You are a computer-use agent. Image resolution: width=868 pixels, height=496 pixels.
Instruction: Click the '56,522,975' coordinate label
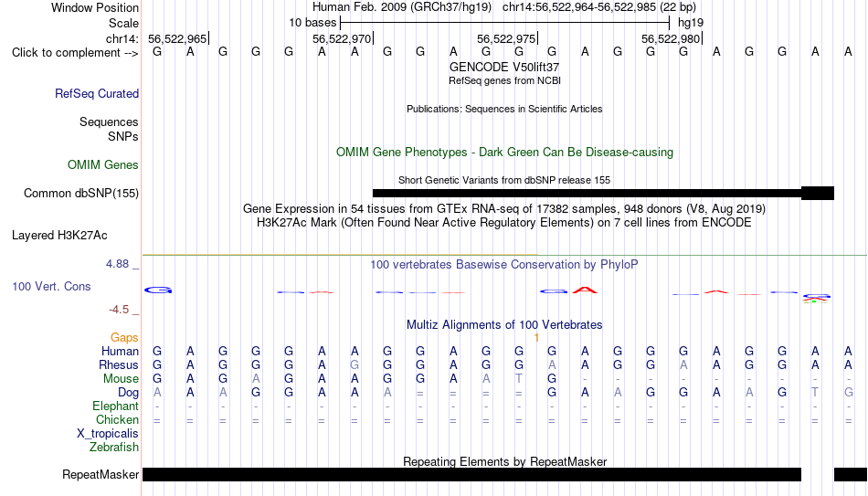point(506,38)
